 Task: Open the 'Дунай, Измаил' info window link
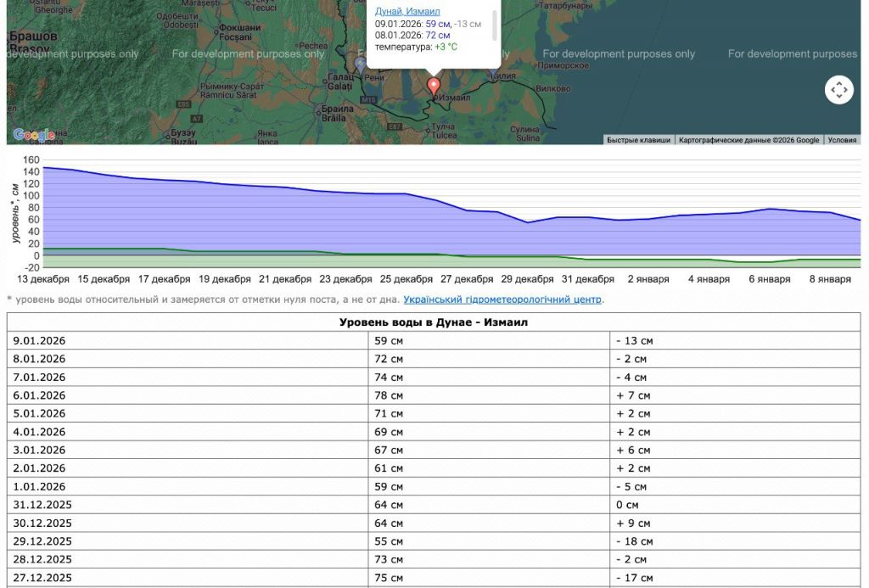[x=407, y=11]
